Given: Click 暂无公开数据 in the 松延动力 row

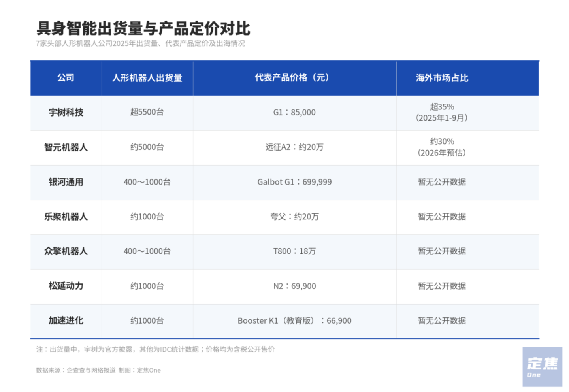Looking at the screenshot, I should point(442,286).
